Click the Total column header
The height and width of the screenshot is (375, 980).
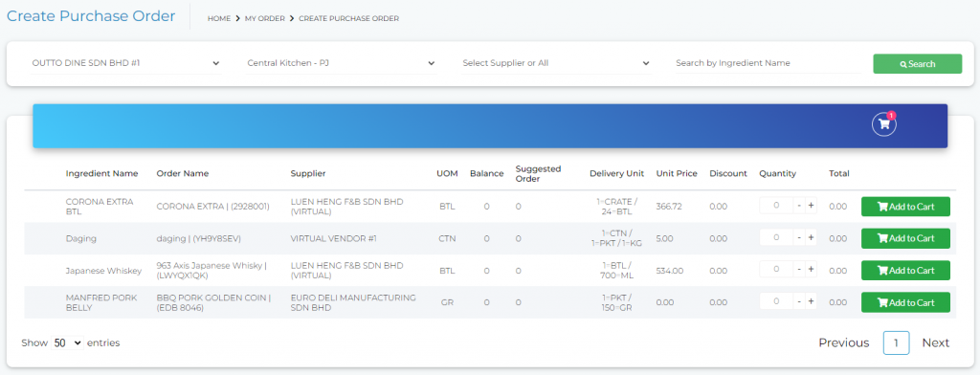pyautogui.click(x=838, y=174)
